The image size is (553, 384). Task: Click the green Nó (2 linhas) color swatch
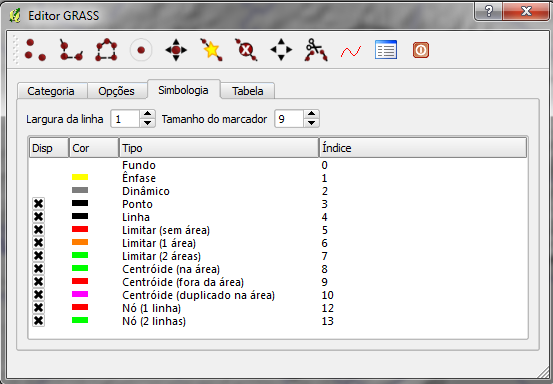click(x=80, y=320)
